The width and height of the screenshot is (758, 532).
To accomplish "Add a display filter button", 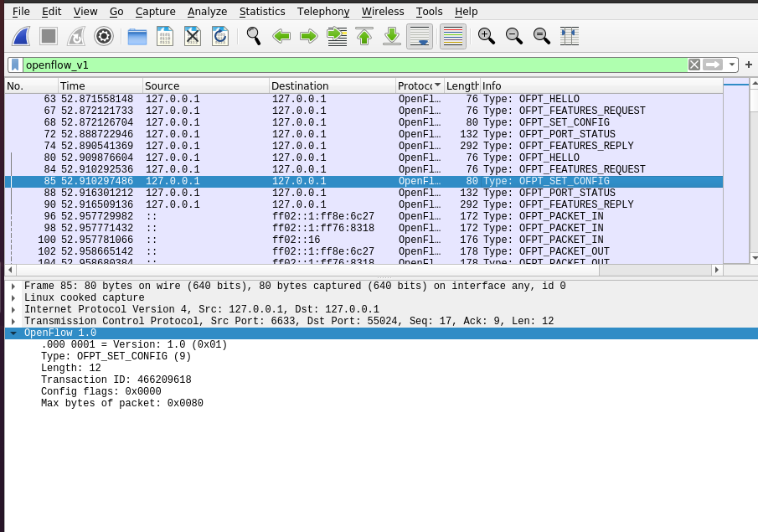I will (x=749, y=65).
